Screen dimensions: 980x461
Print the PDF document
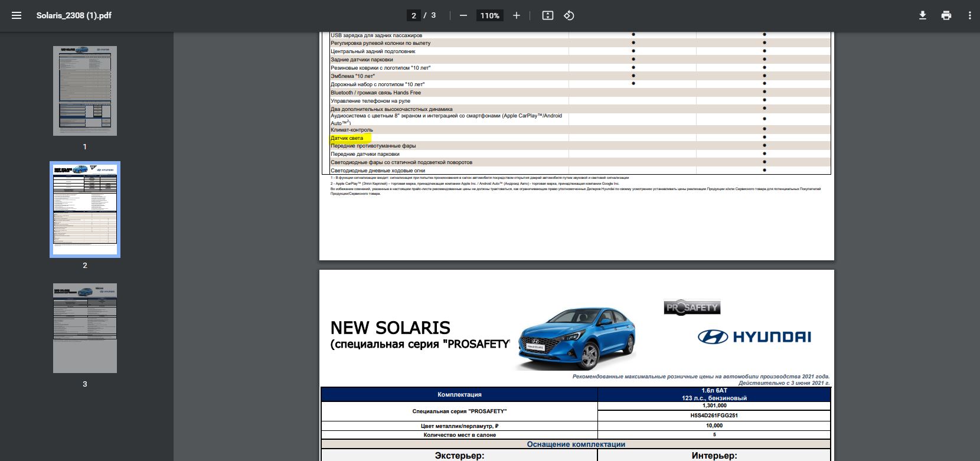pyautogui.click(x=946, y=15)
